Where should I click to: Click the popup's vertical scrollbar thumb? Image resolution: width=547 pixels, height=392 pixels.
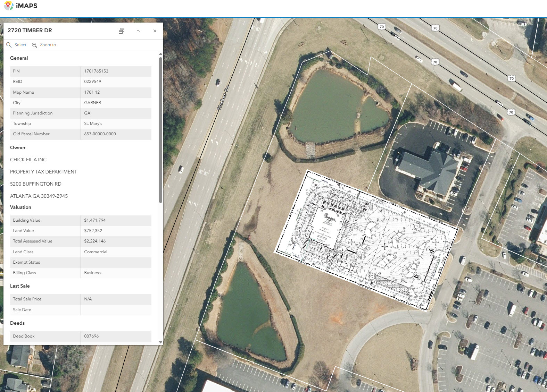point(160,130)
